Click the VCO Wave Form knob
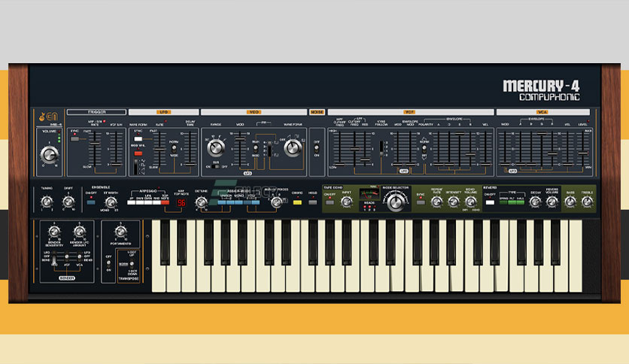The height and width of the screenshot is (364, 629). pos(293,148)
